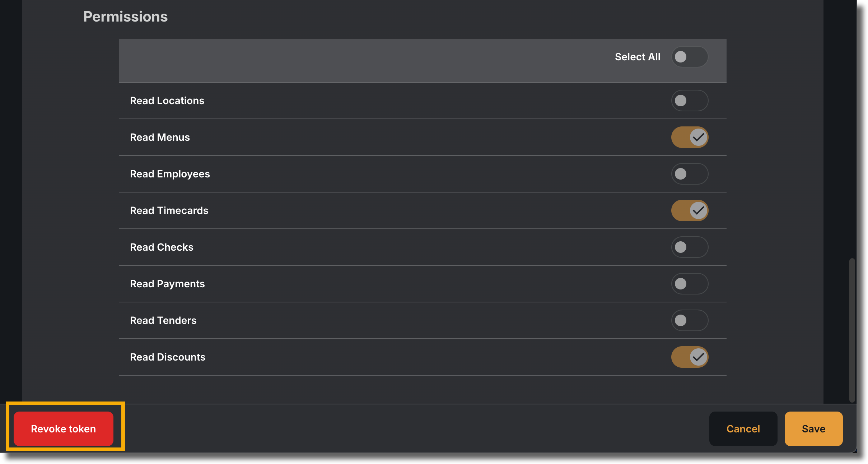Turn on the Read Employees toggle
Viewport: 868px width, 464px height.
point(689,174)
